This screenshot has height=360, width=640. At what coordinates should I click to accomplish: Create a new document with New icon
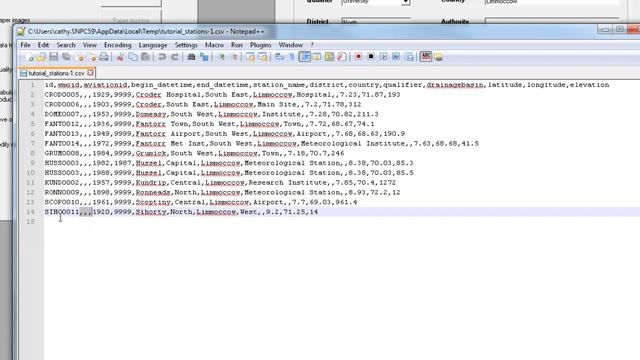point(29,57)
